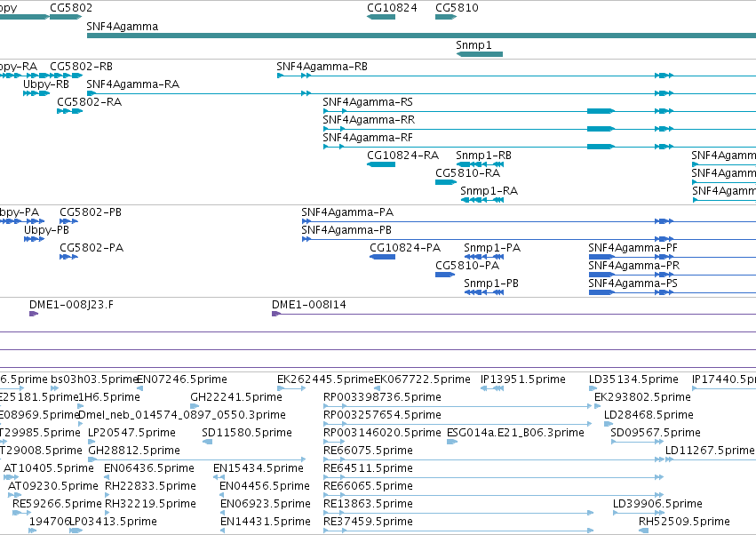The height and width of the screenshot is (535, 756).
Task: Select protein label SNF4Agamma-PF
Action: click(x=633, y=248)
